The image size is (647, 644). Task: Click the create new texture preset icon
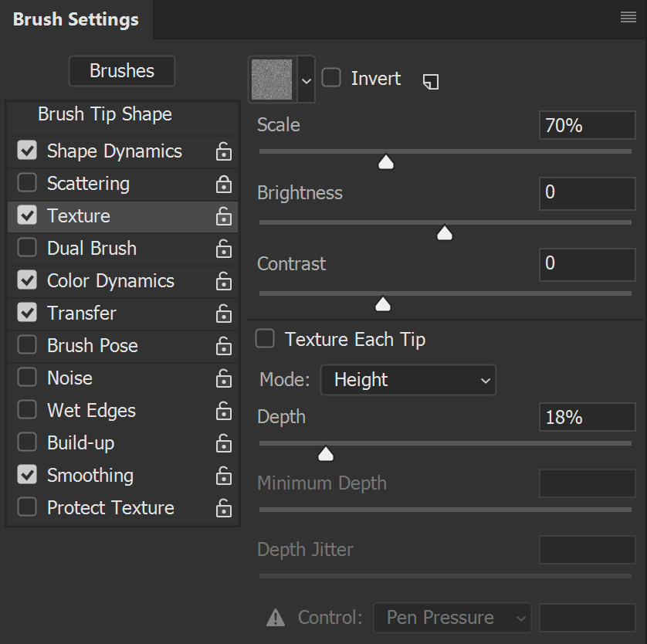(431, 80)
